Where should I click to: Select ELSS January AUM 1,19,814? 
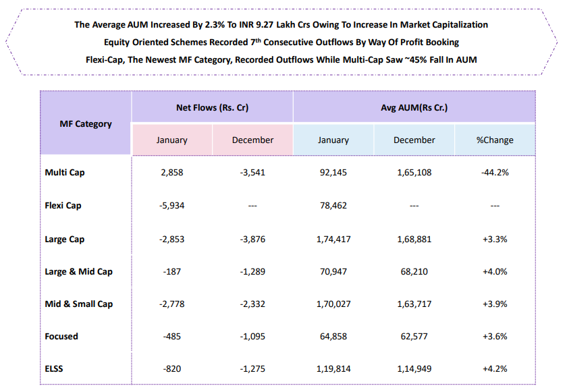(333, 369)
